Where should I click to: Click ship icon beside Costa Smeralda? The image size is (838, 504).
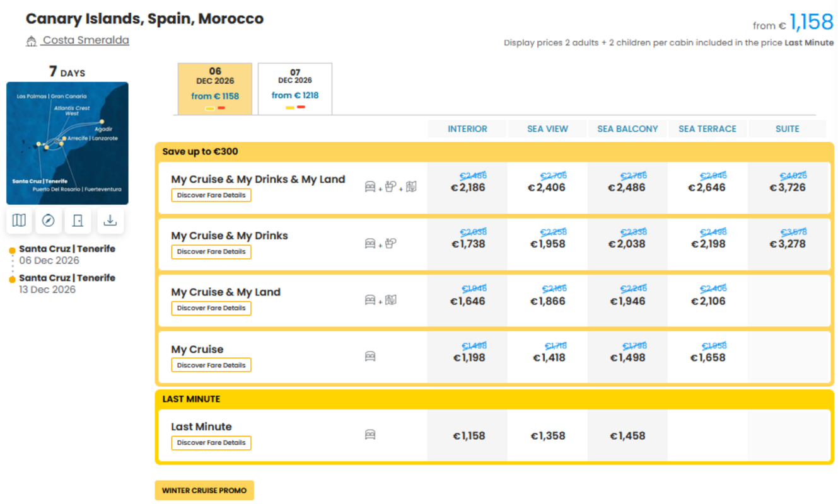tap(31, 41)
